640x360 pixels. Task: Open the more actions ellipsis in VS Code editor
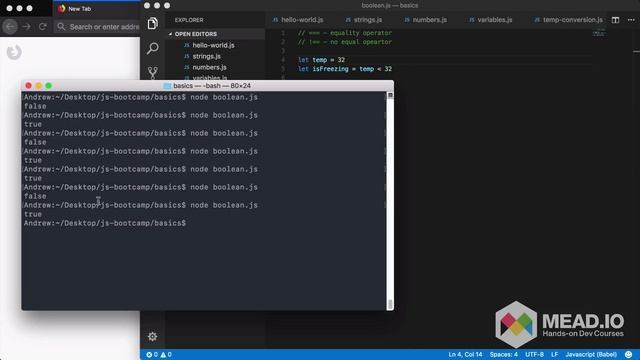(x=631, y=20)
